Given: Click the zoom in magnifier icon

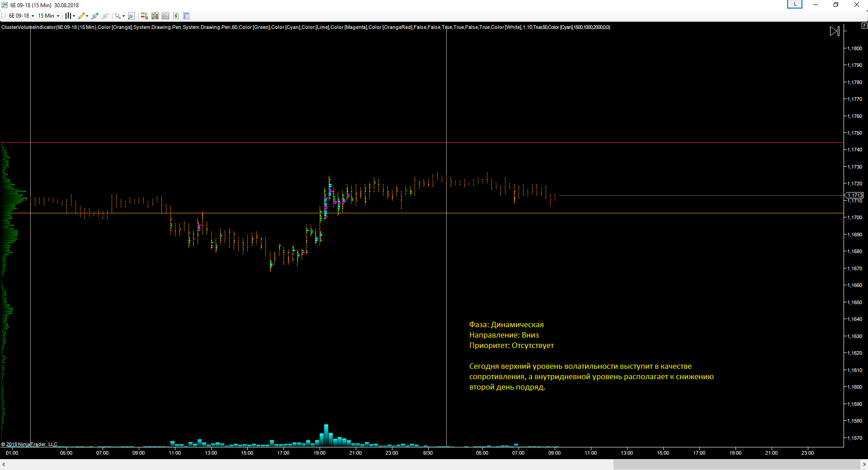Looking at the screenshot, I should pos(95,16).
